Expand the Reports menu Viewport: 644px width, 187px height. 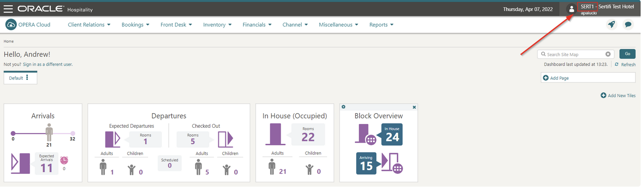point(381,25)
